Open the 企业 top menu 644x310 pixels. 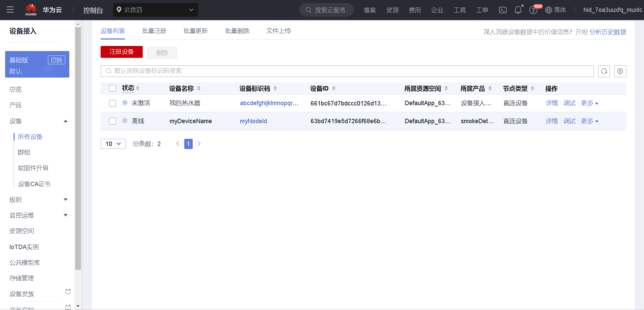pos(437,10)
